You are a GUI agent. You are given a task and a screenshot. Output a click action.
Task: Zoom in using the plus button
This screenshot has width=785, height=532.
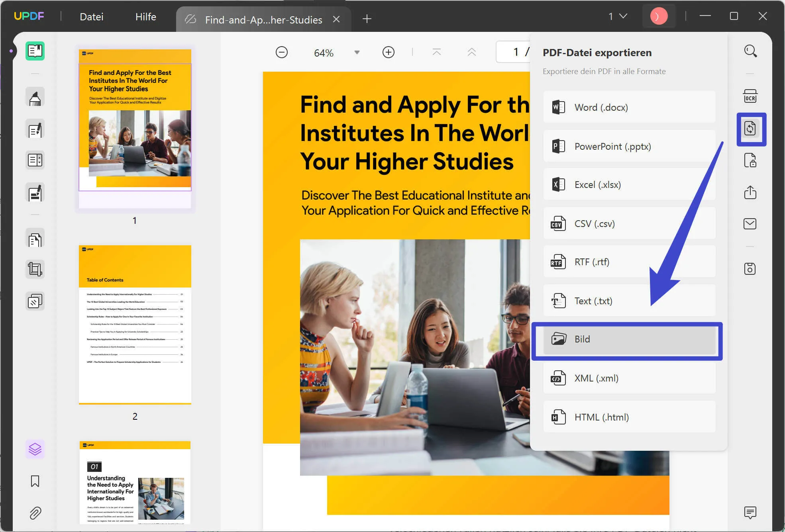[x=389, y=53]
